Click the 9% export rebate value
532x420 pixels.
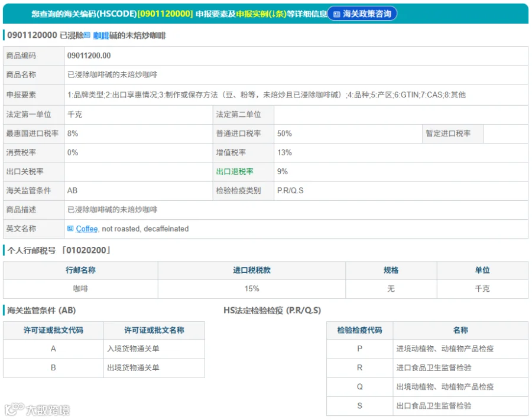pos(283,171)
